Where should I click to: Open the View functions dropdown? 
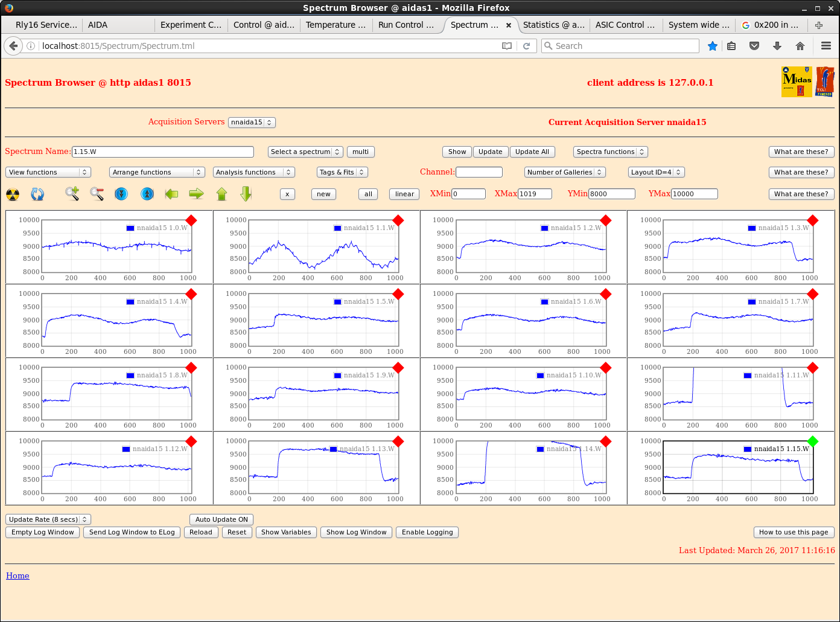(48, 172)
